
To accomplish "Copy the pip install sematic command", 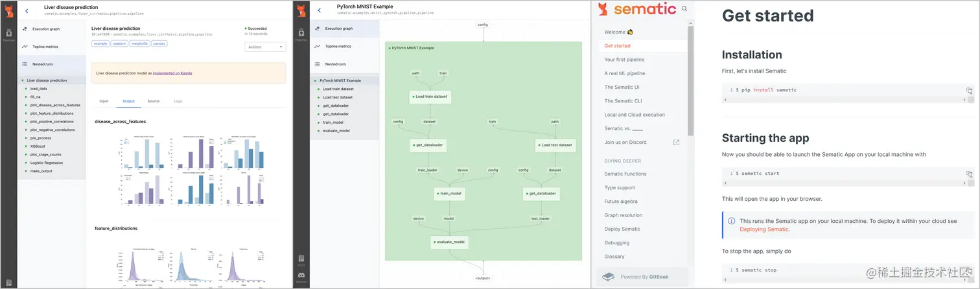I will (969, 90).
